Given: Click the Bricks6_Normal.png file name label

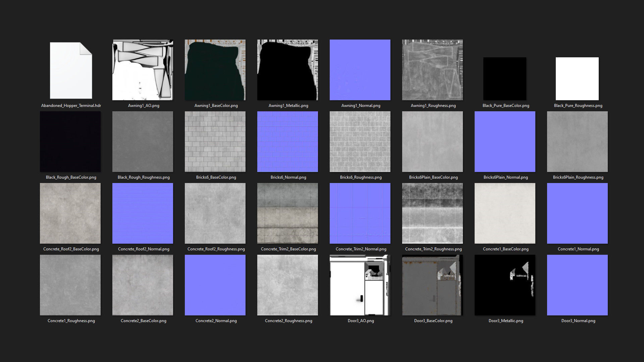Looking at the screenshot, I should click(x=288, y=177).
